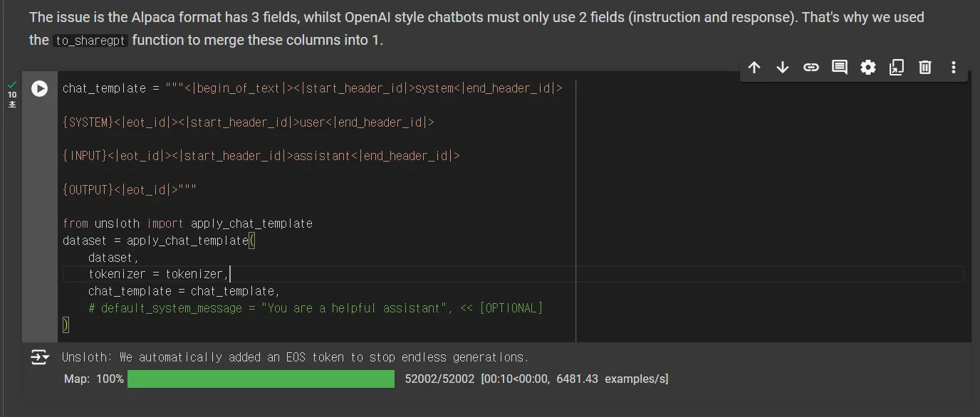The image size is (980, 417).
Task: Open the more cell actions menu
Action: 954,68
